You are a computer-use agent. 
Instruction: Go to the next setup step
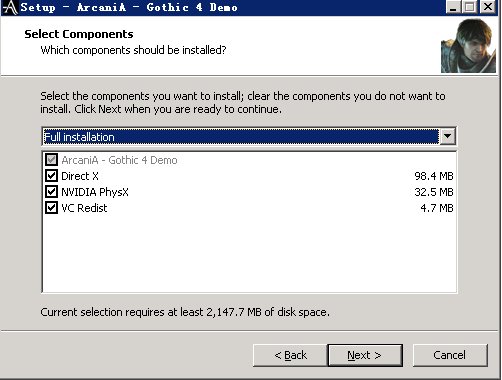[x=365, y=355]
